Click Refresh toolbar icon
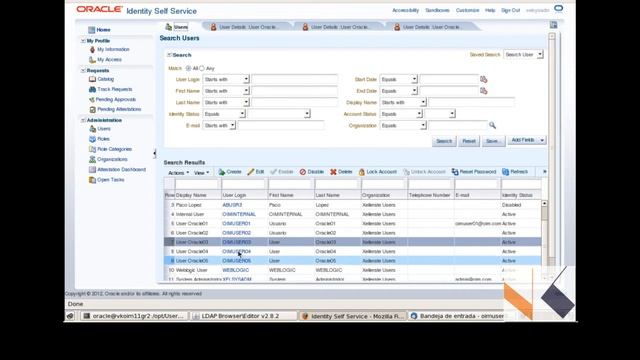Image resolution: width=640 pixels, height=360 pixels. click(505, 172)
